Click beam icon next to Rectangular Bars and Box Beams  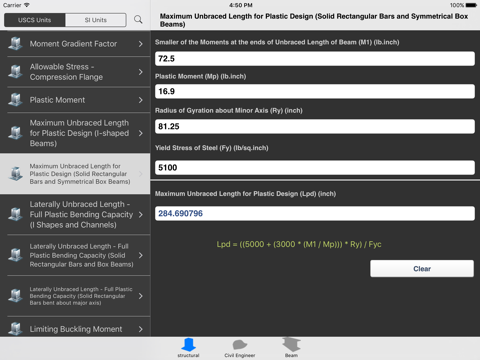click(15, 255)
